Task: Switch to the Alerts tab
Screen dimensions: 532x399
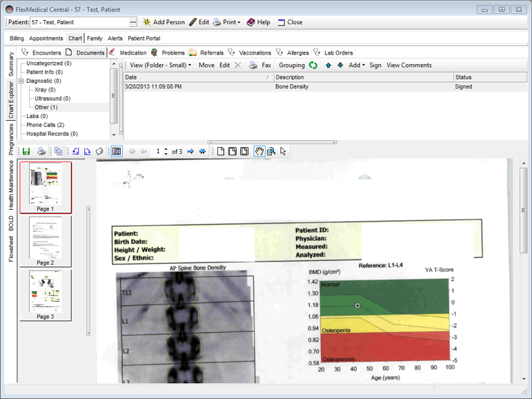Action: (x=115, y=39)
